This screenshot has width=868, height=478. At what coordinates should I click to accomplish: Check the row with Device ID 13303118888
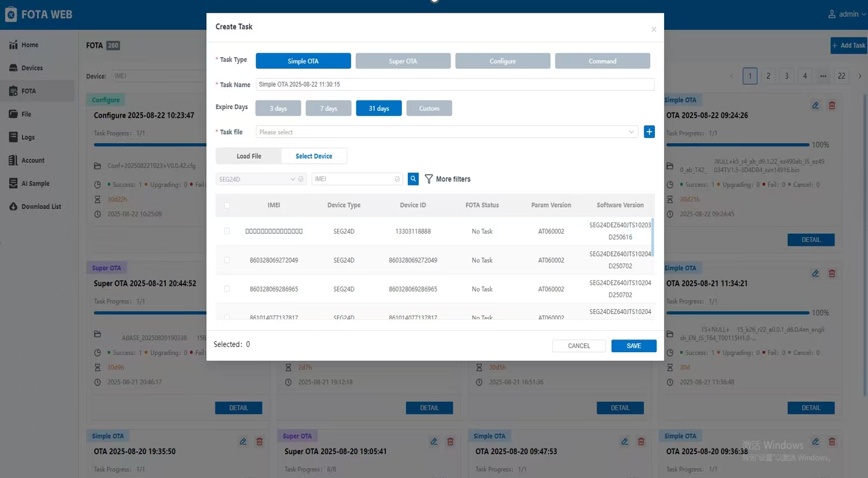227,231
